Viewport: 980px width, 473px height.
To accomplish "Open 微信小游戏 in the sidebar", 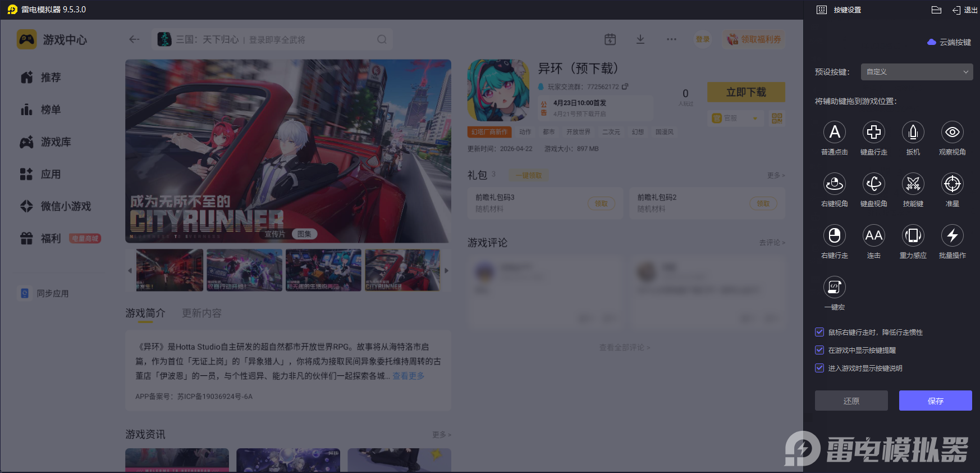I will (55, 206).
